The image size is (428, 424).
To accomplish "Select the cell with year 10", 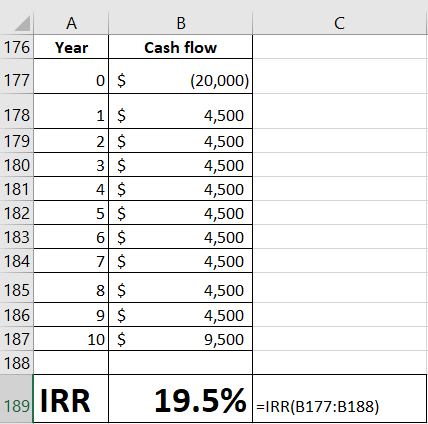I will coord(71,339).
